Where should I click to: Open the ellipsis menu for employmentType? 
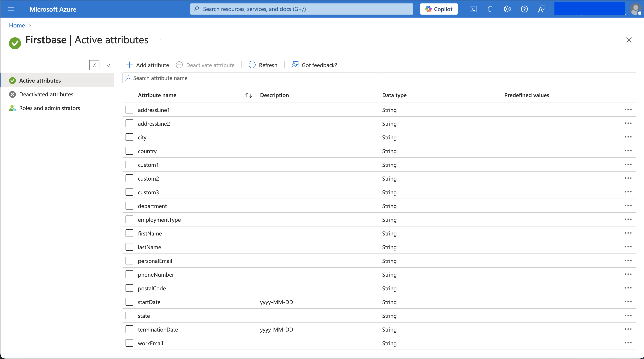628,219
